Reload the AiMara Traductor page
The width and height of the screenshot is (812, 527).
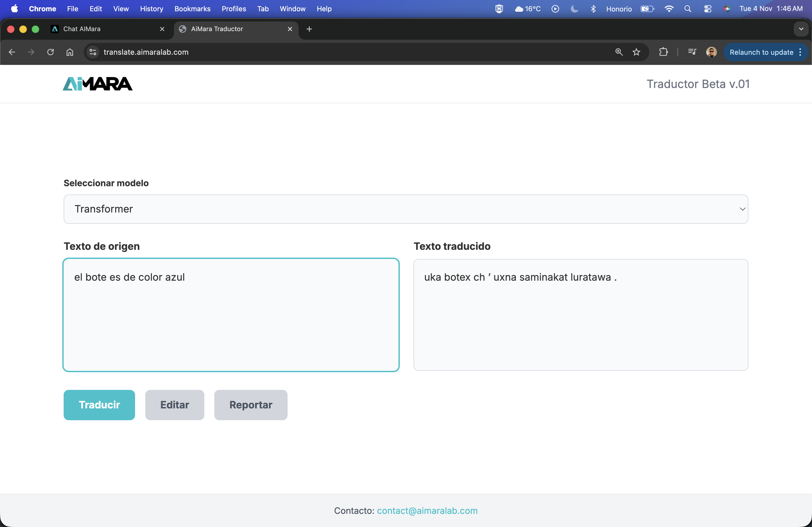coord(50,52)
